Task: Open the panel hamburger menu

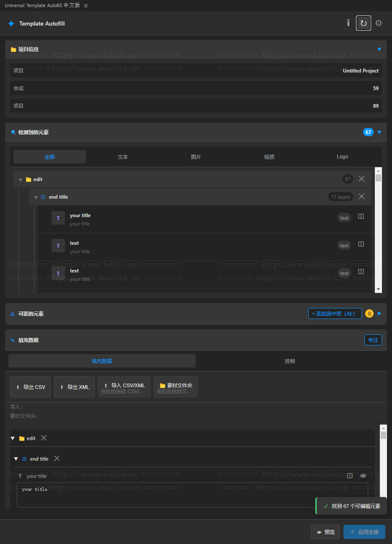Action: pos(86,5)
